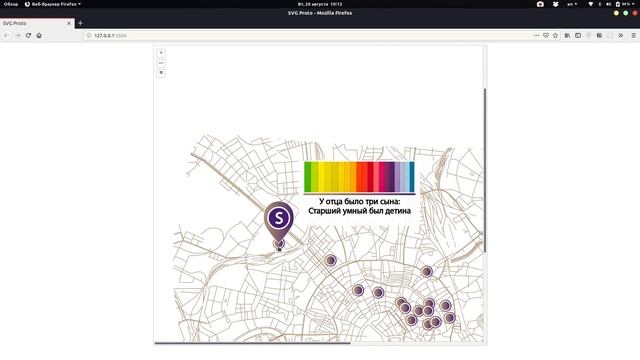Open the Firefox hamburger menu
Viewport: 640px width, 360px height.
633,36
